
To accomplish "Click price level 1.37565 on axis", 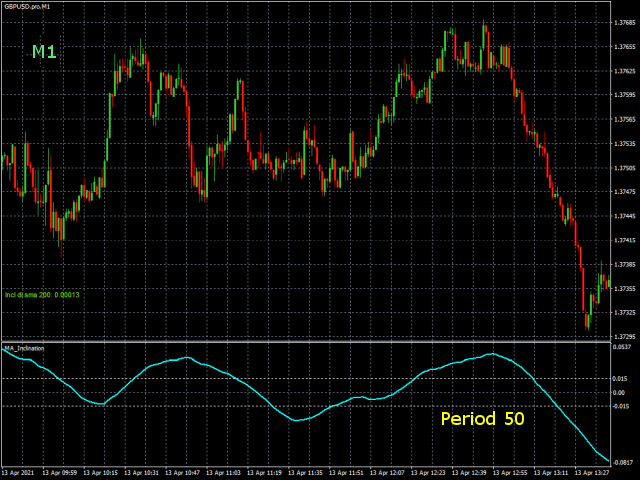I will point(624,120).
